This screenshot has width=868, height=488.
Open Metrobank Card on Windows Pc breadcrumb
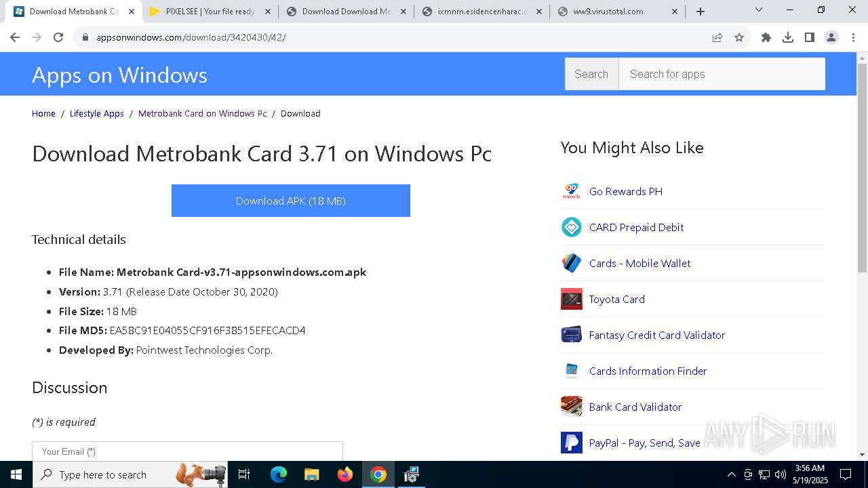[x=203, y=113]
